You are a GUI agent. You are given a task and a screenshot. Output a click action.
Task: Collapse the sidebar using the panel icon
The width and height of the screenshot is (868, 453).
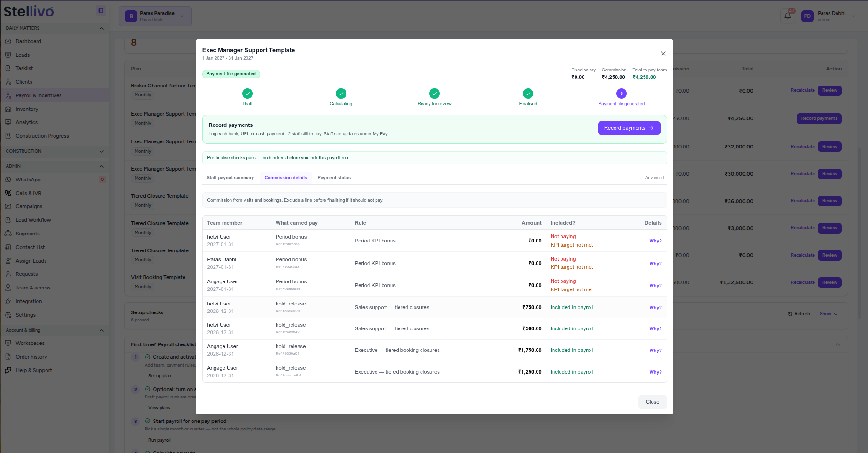[x=101, y=11]
